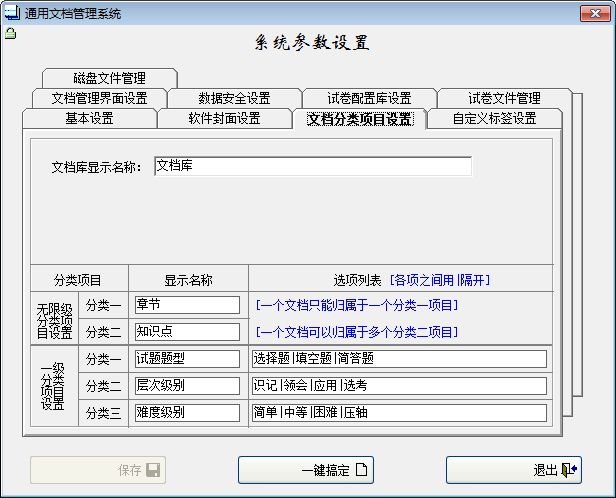The width and height of the screenshot is (616, 498).
Task: Click the 知识点 display name field
Action: (x=187, y=332)
